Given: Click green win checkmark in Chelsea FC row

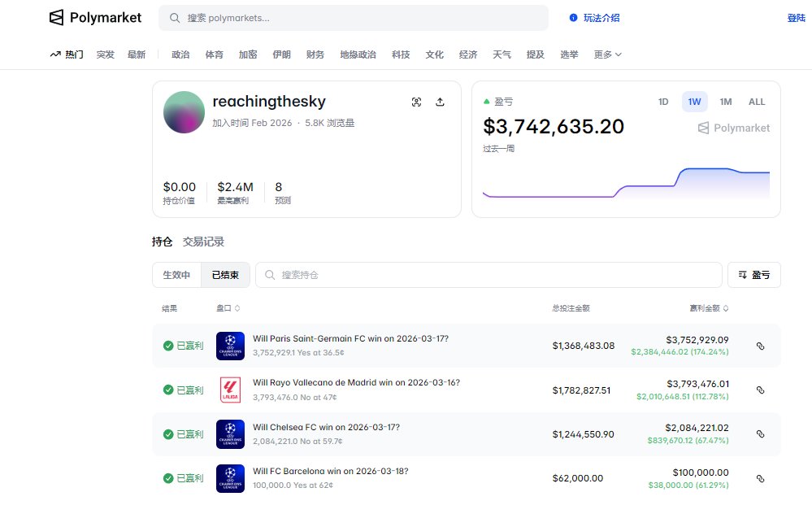Looking at the screenshot, I should coord(168,434).
